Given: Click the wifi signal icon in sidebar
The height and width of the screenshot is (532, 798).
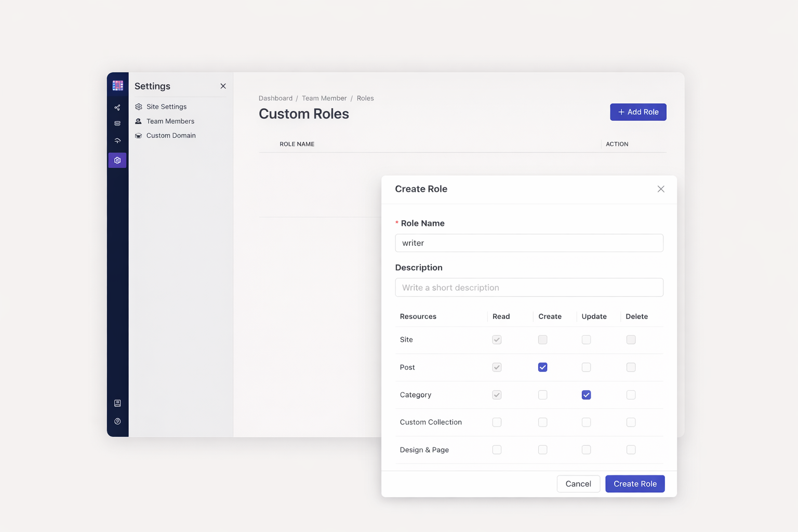Looking at the screenshot, I should click(x=117, y=141).
